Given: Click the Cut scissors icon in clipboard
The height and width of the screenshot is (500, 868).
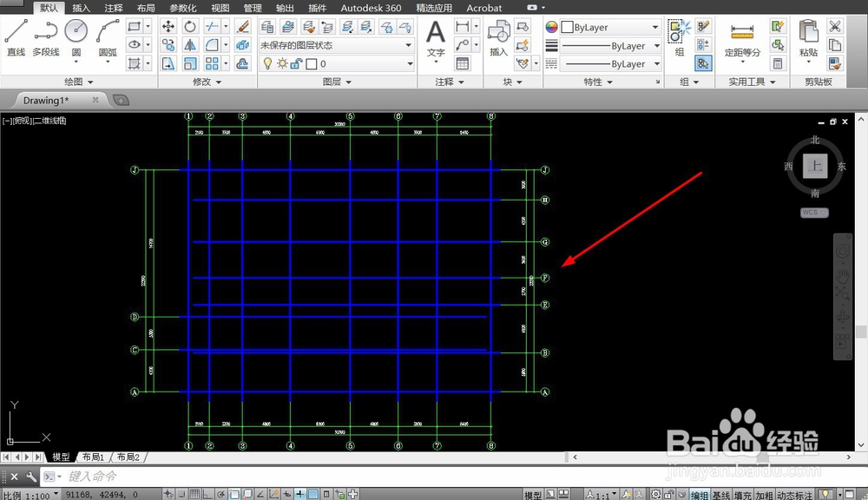Looking at the screenshot, I should 835,26.
